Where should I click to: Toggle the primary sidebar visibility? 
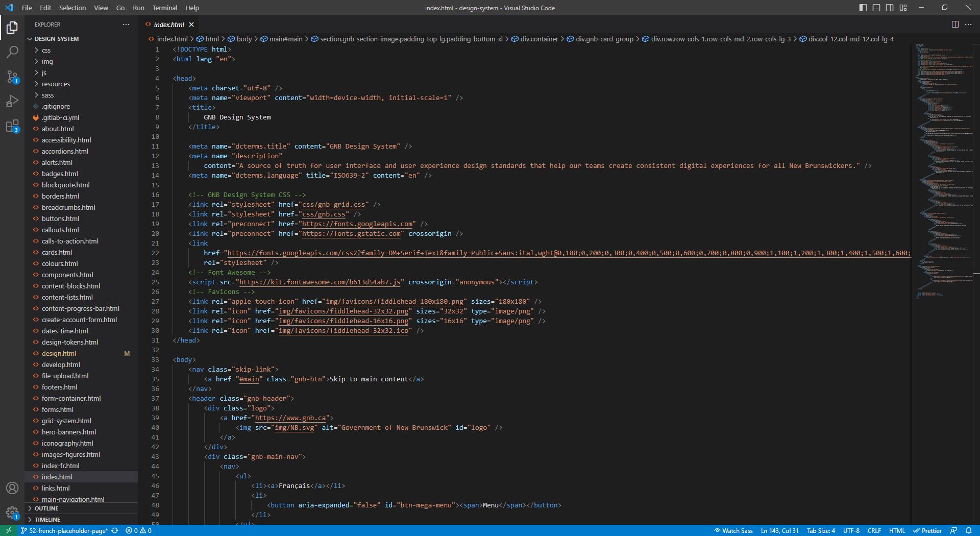tap(863, 8)
